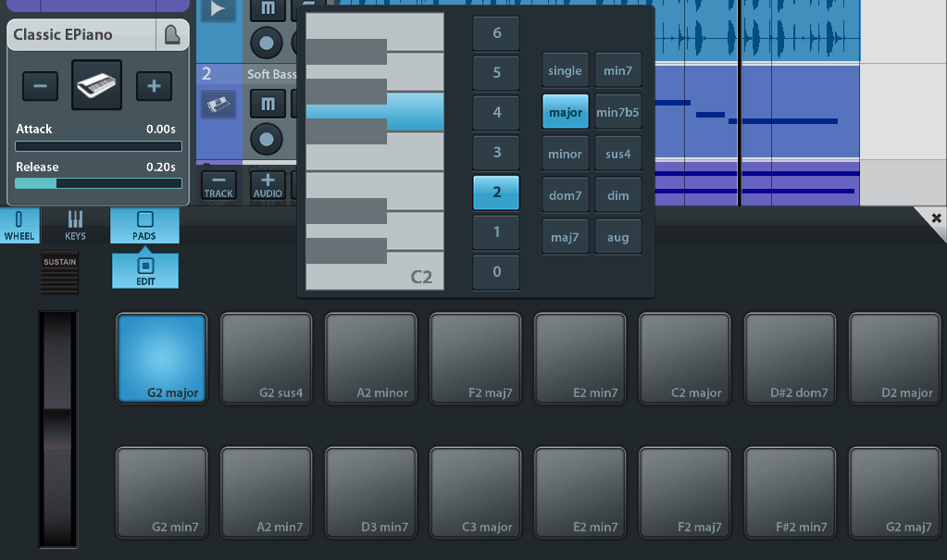Tap the keyboard icon in the Classic EPiano panel
Screen dimensions: 947x560
[x=95, y=84]
